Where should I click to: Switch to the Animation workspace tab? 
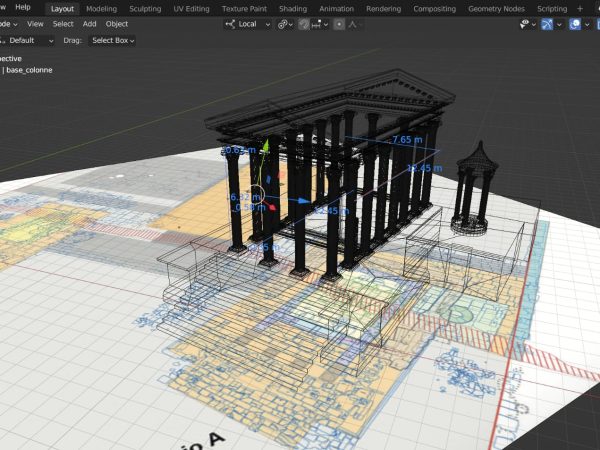tap(336, 9)
